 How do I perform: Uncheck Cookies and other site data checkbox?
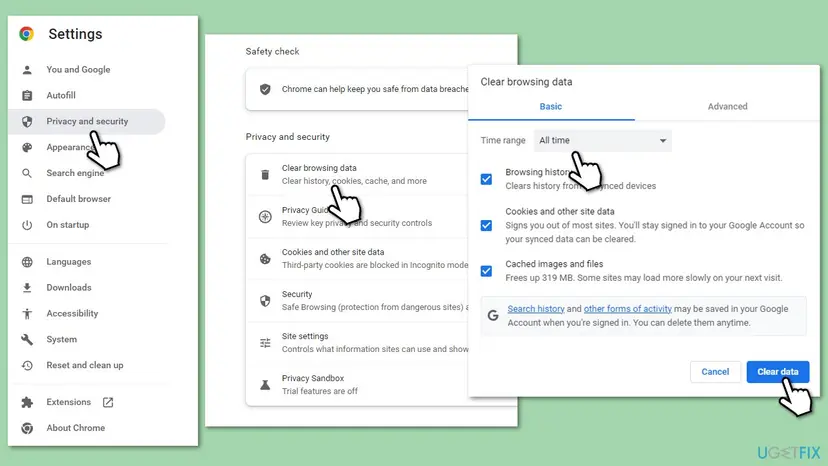pyautogui.click(x=486, y=226)
